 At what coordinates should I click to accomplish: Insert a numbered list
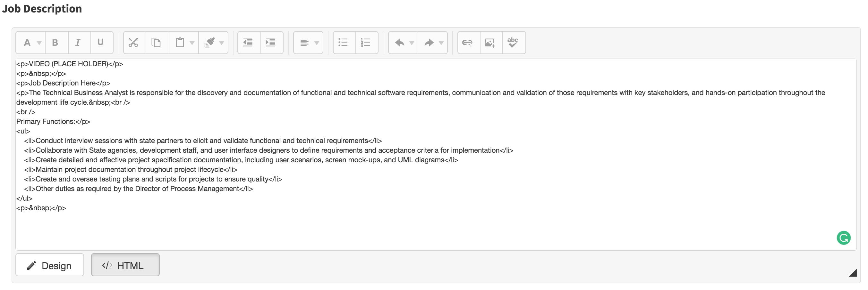tap(366, 43)
